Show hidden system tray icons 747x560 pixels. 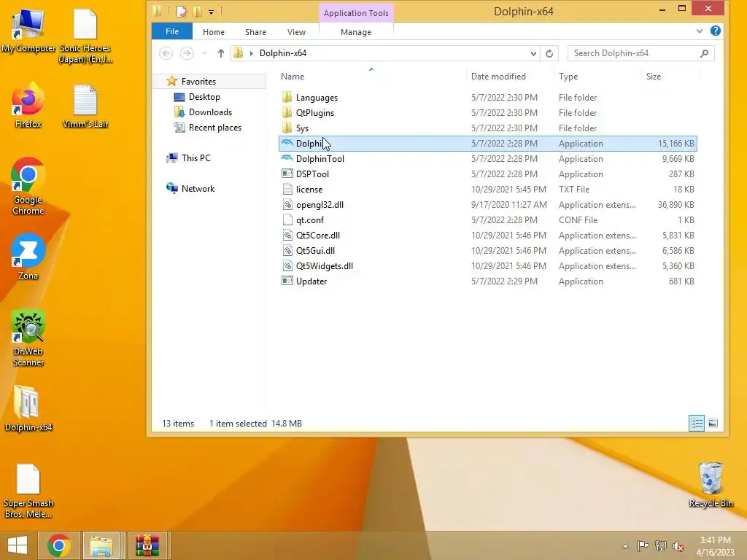(x=625, y=546)
